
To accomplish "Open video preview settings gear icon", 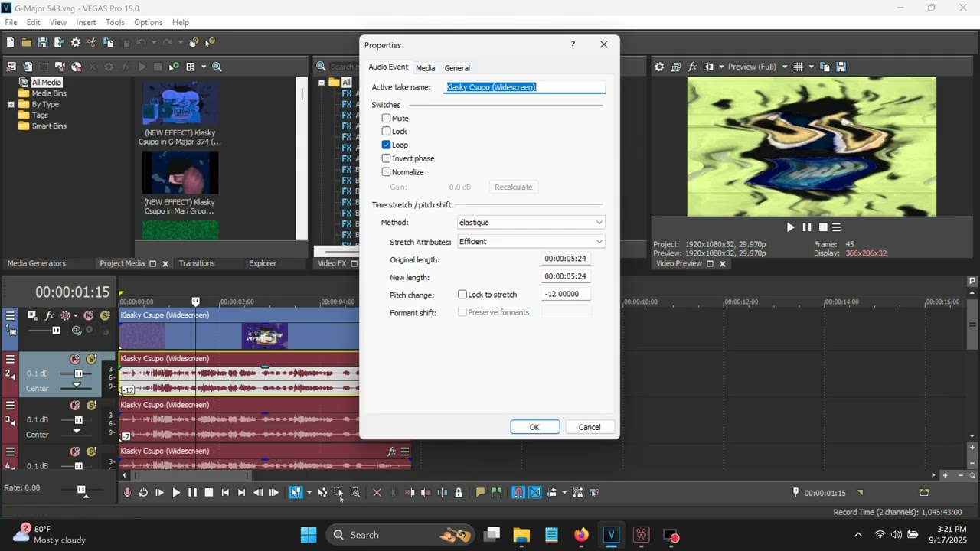I will click(659, 67).
